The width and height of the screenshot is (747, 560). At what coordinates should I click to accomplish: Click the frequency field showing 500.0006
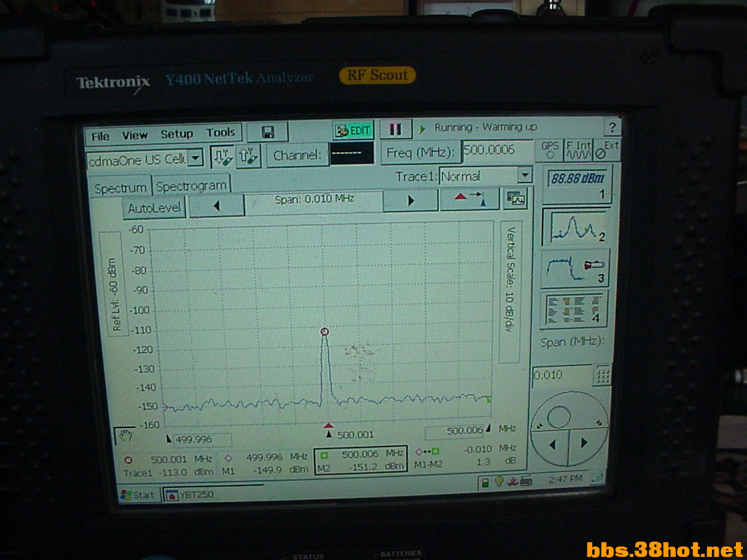[x=498, y=150]
